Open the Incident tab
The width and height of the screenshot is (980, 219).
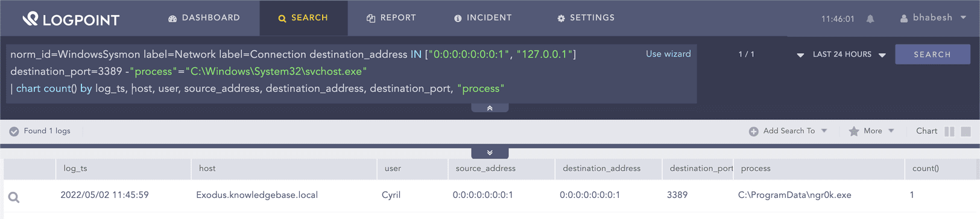[x=482, y=18]
